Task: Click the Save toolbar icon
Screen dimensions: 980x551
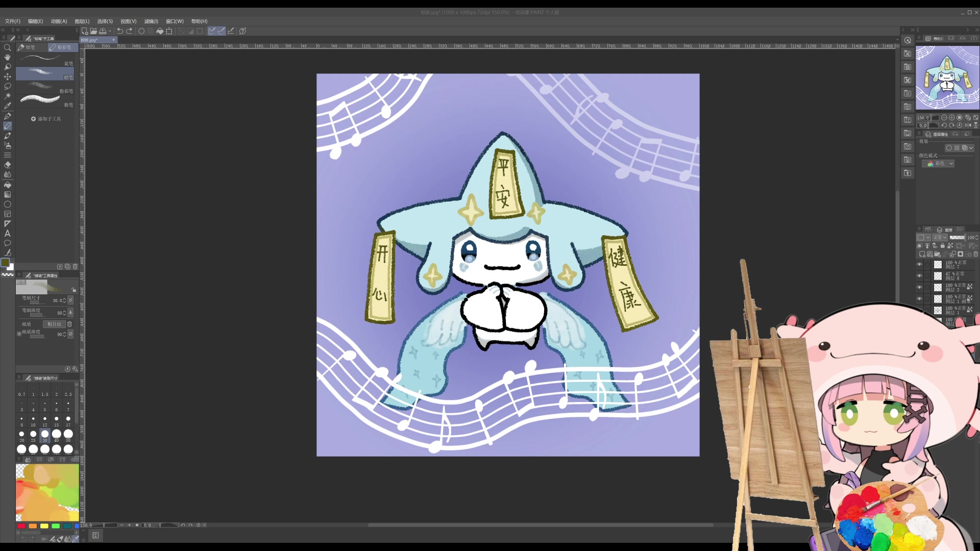Action: pos(103,31)
